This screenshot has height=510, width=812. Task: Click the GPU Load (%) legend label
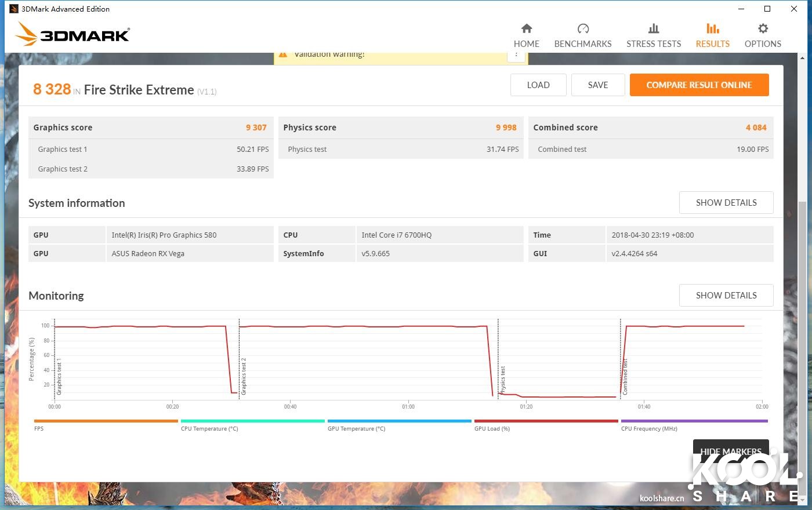pyautogui.click(x=492, y=429)
